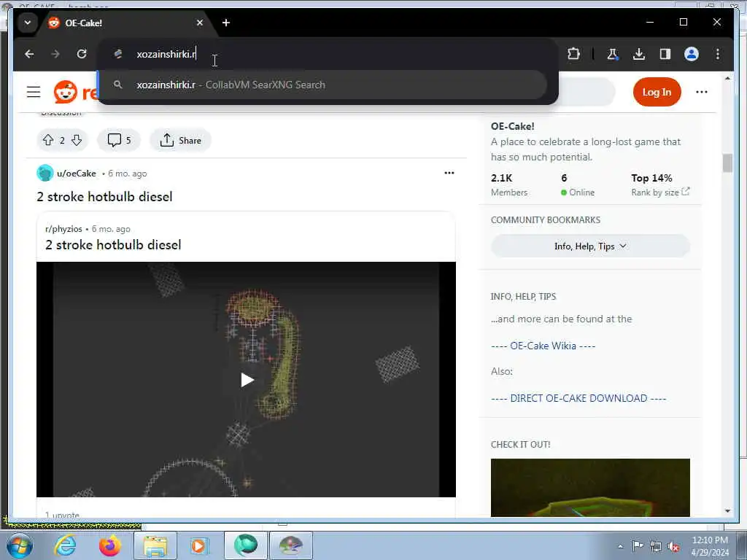Open the Chrome three-dot menu
The image size is (747, 560).
pyautogui.click(x=718, y=54)
